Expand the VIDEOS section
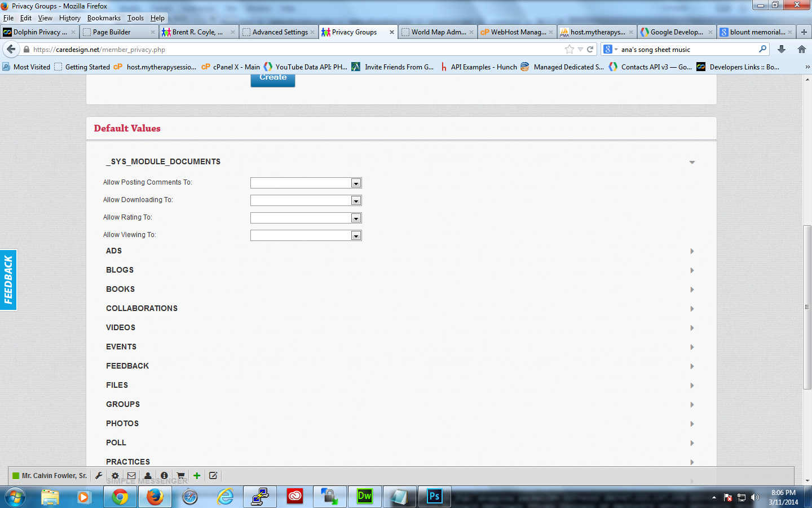This screenshot has width=812, height=508. click(x=692, y=328)
